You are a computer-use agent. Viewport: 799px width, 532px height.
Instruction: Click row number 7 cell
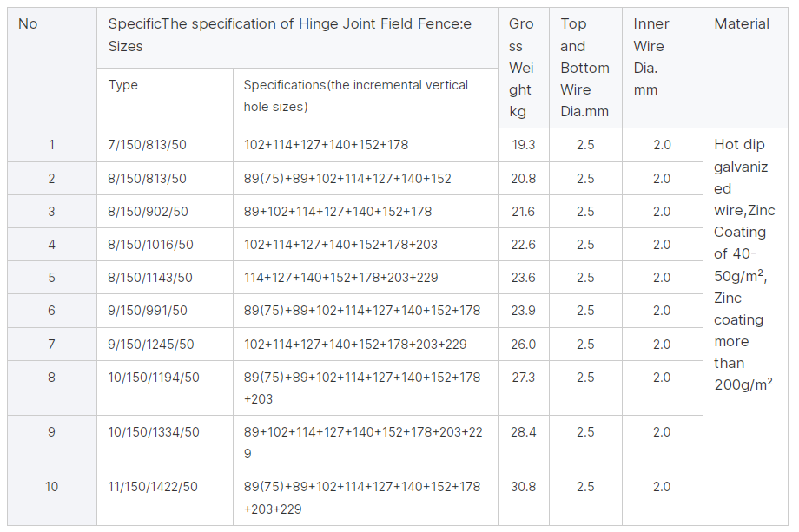pos(52,345)
